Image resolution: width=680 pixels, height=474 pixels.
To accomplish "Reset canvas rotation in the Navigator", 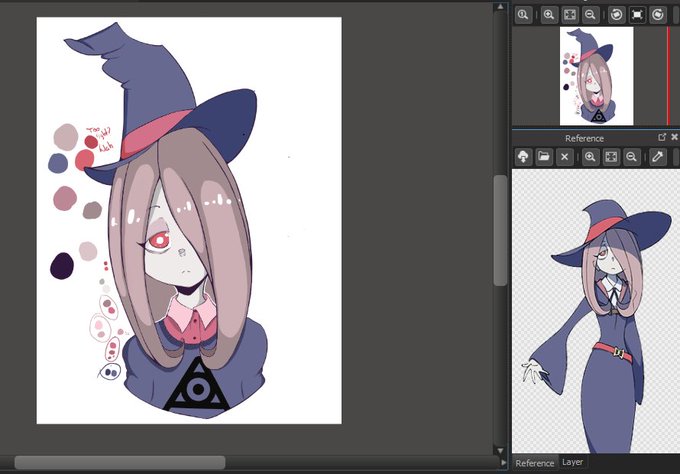I will point(637,15).
